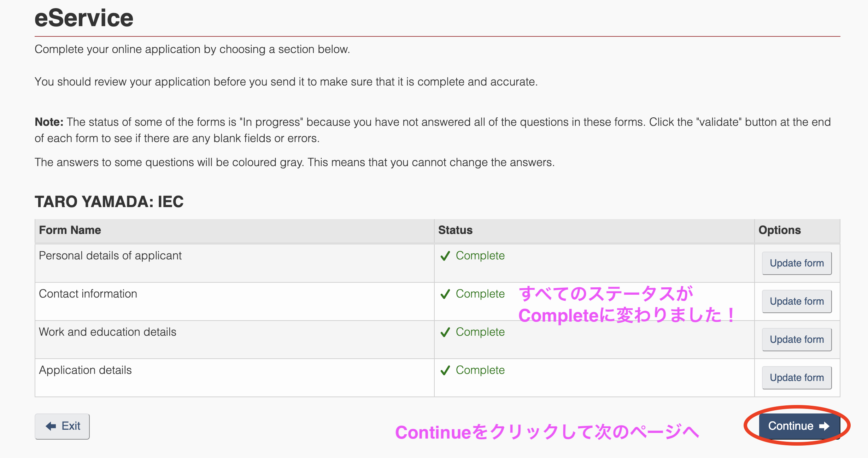
Task: Click the right arrow icon on Continue
Action: click(x=824, y=426)
